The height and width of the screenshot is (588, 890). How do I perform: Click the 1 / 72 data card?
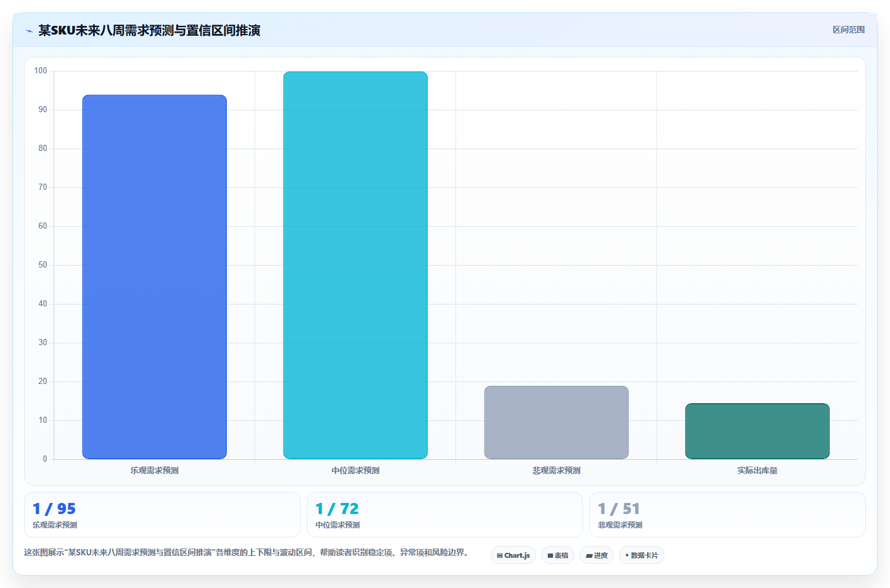pos(445,515)
